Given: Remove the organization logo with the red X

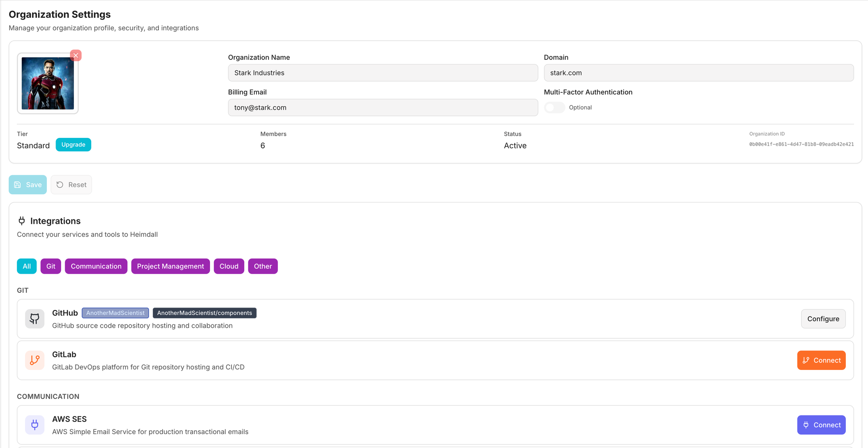Looking at the screenshot, I should (x=76, y=56).
